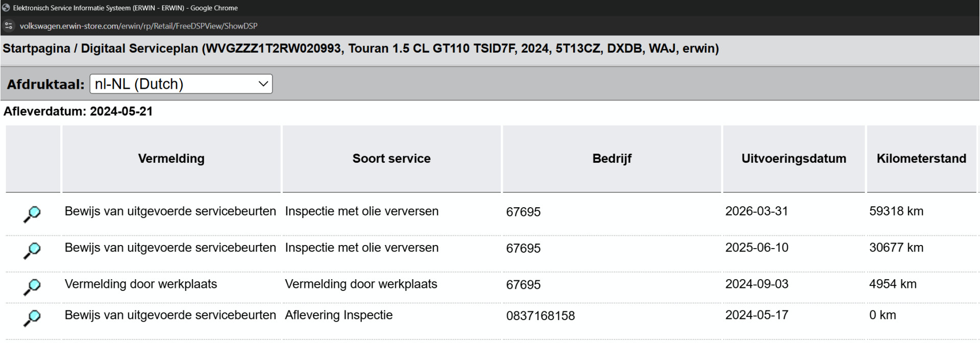Viewport: 980px width, 343px height.
Task: Select the 59318 km mileage cell
Action: (x=896, y=211)
